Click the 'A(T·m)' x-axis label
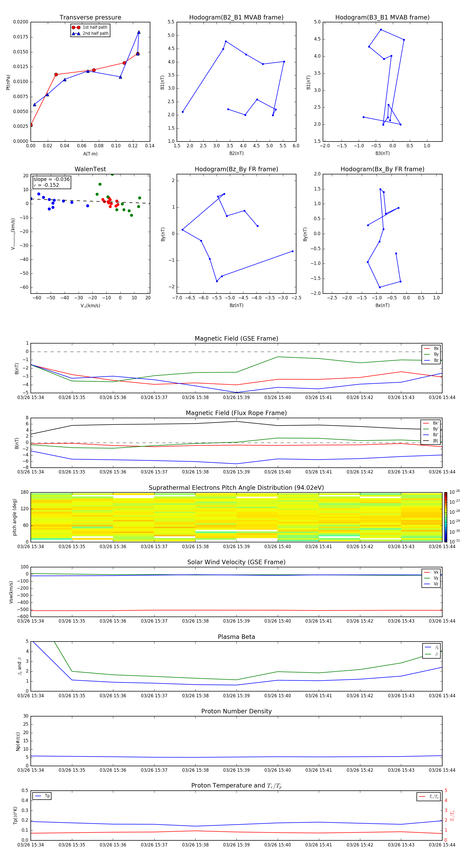This screenshot has width=473, height=868. [90, 154]
